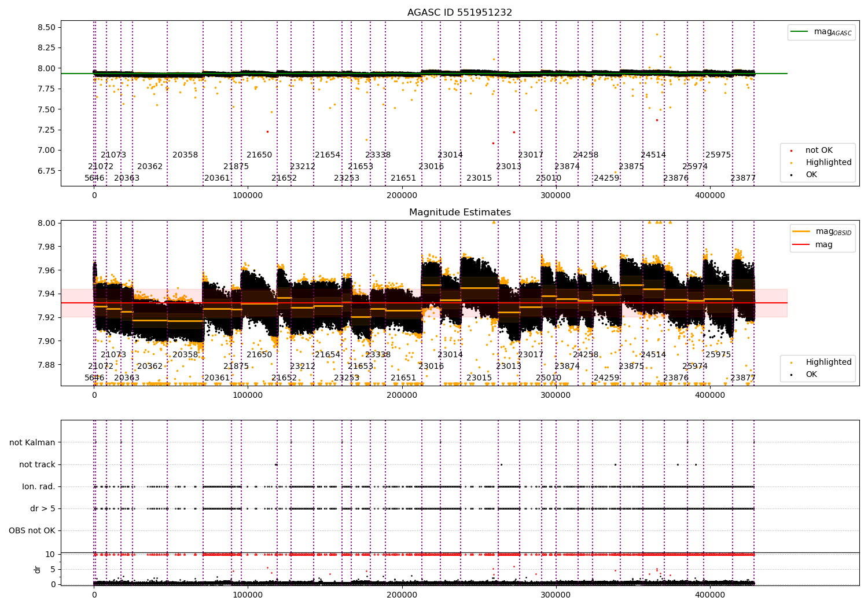Click the 100000 x-tick under the top panel
Viewport: 868px width, 608px height.
(x=248, y=196)
